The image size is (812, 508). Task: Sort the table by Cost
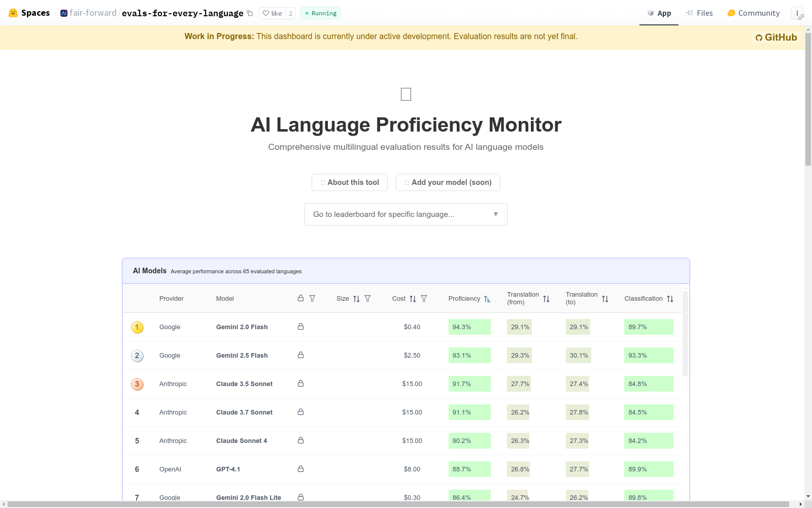tap(413, 299)
